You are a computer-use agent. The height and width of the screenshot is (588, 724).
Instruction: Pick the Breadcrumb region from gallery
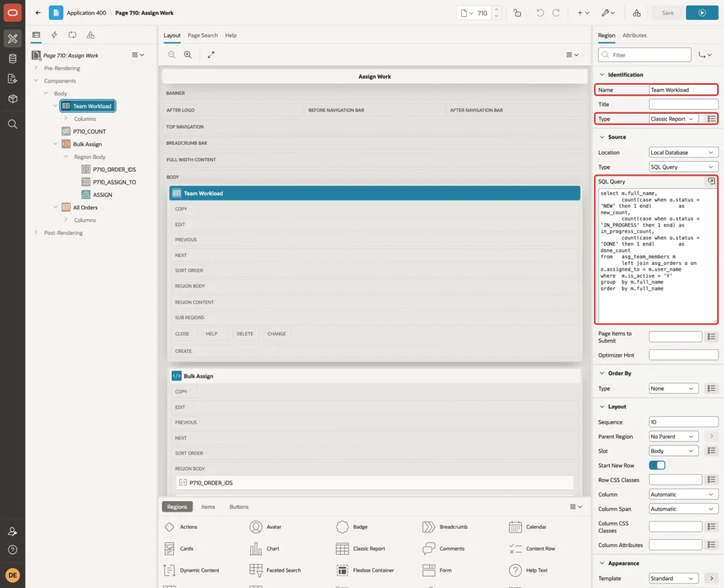tap(445, 527)
